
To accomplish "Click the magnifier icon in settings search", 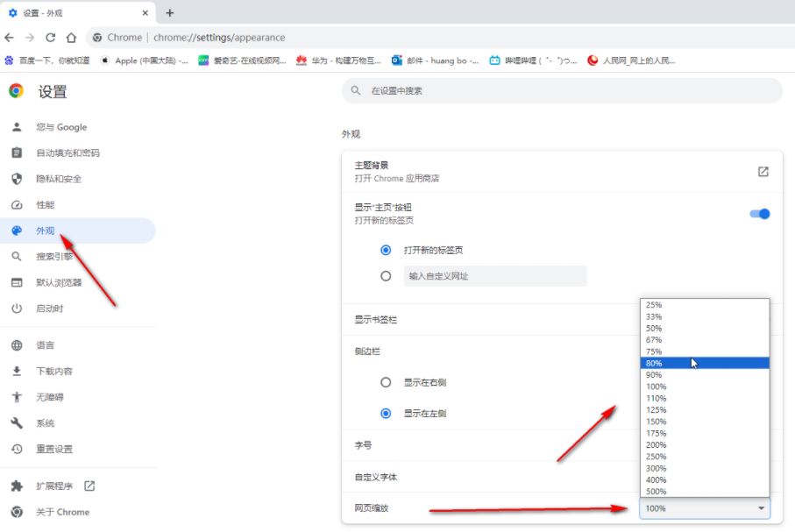I will pos(356,91).
